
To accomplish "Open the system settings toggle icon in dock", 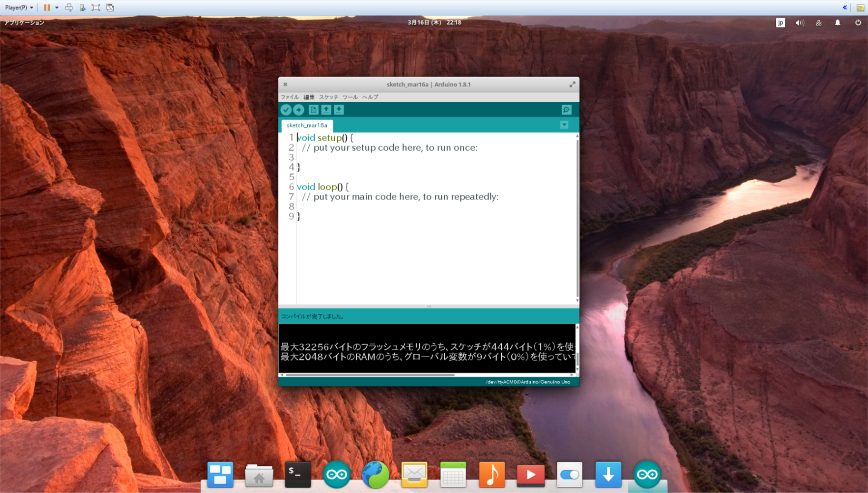I will [569, 474].
